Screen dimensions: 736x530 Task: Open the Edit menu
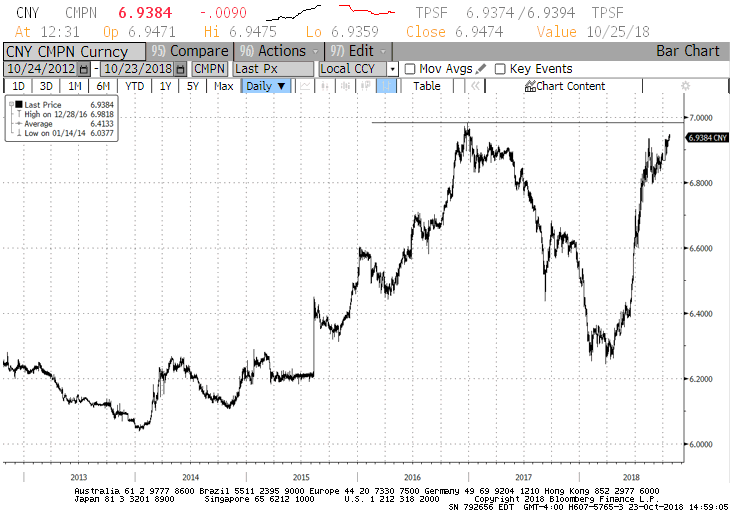(x=358, y=51)
